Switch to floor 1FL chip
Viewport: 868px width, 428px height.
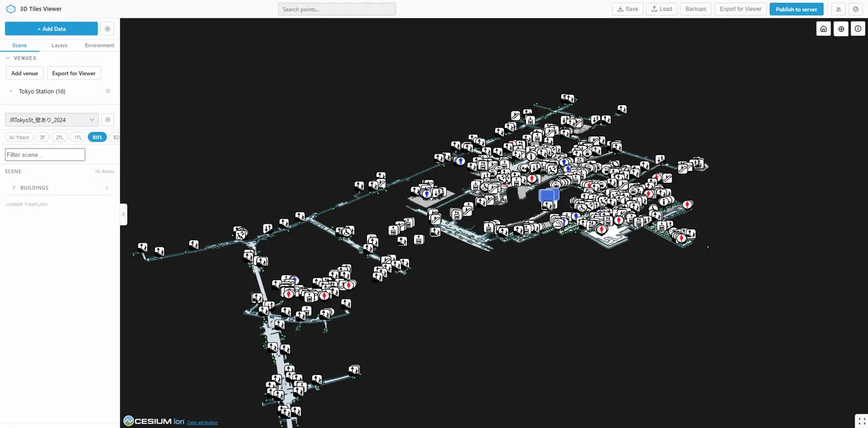[78, 137]
